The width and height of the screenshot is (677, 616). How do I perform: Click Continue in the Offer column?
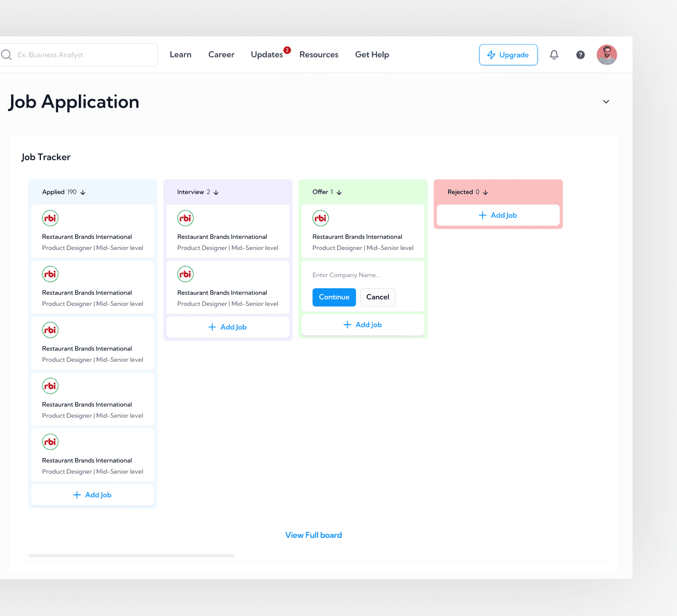pos(334,297)
